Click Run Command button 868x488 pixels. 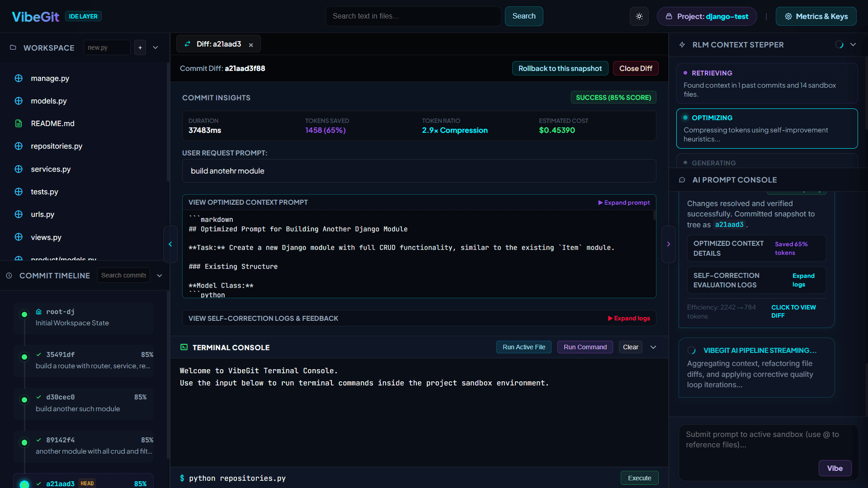[x=585, y=347]
